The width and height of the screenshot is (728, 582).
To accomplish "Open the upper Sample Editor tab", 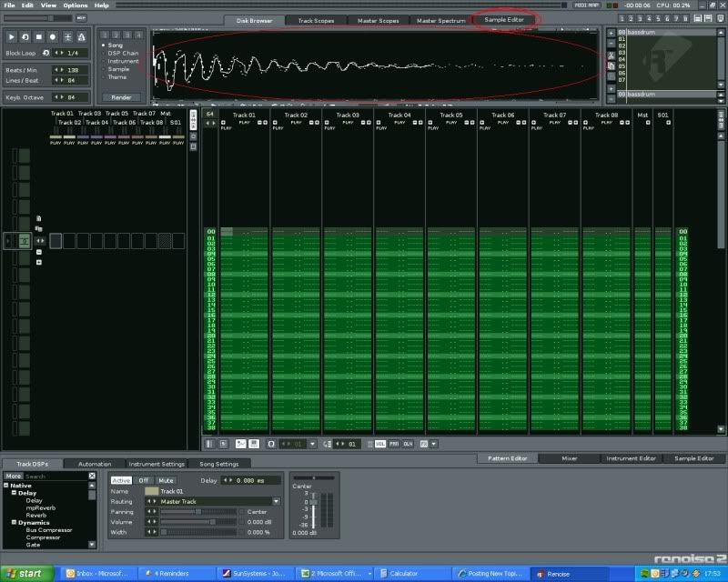I will pos(504,20).
